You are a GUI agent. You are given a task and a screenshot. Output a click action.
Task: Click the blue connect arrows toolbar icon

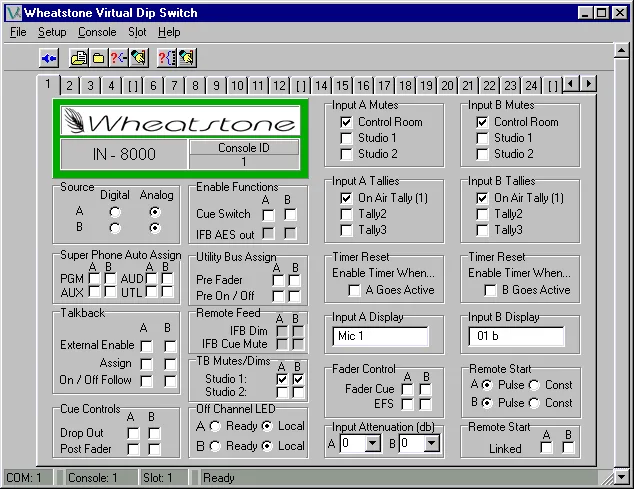(49, 58)
